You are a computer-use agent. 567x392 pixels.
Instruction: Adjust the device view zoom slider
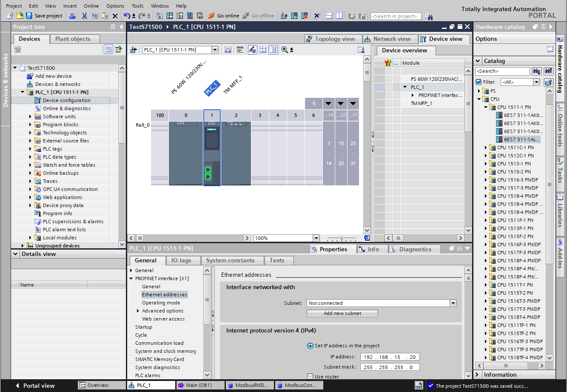pyautogui.click(x=342, y=238)
